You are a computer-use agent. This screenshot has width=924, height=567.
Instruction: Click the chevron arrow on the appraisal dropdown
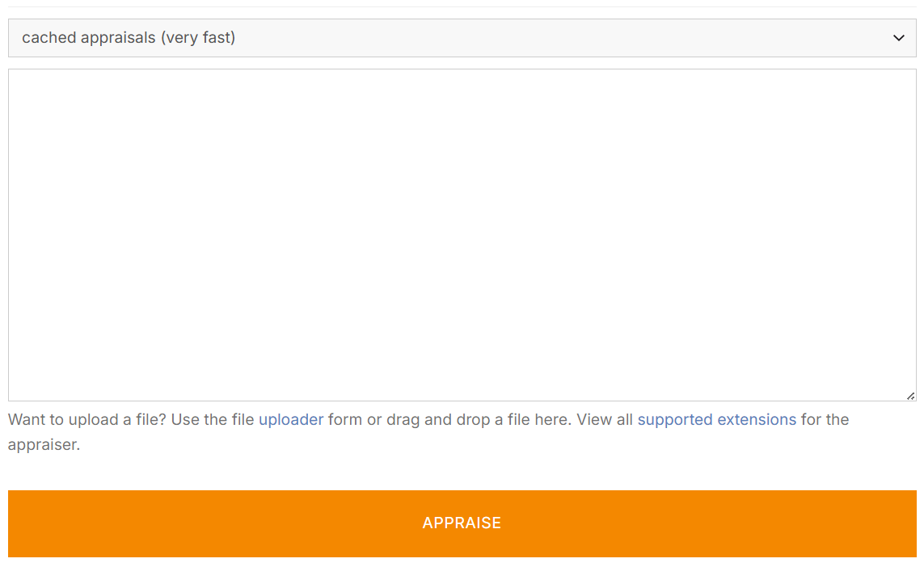tap(898, 38)
